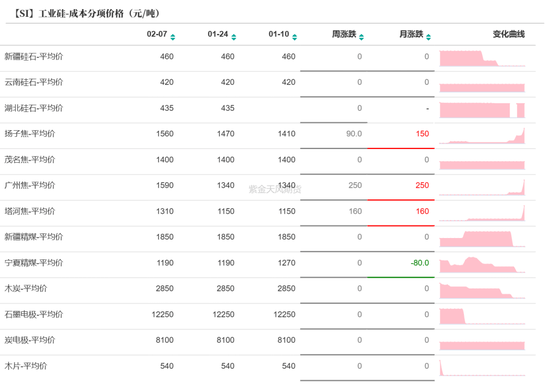
Task: Sort by the 周涨跌 column arrow icon
Action: point(361,37)
